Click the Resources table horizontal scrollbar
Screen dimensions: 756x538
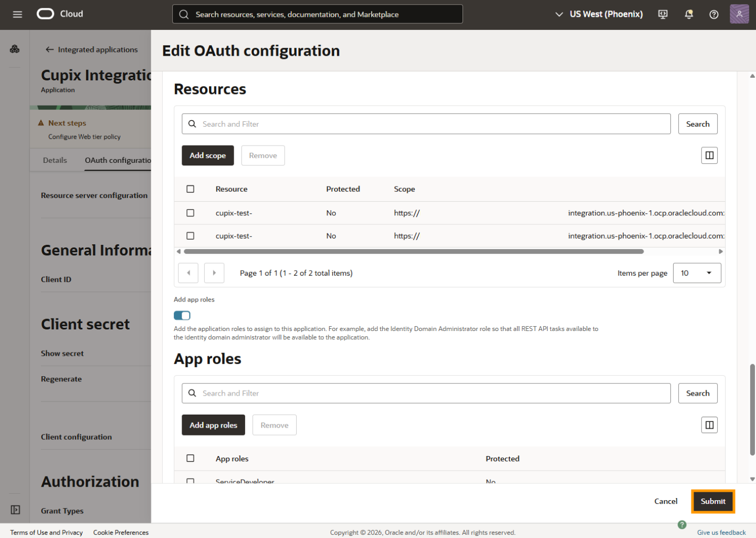click(x=414, y=252)
